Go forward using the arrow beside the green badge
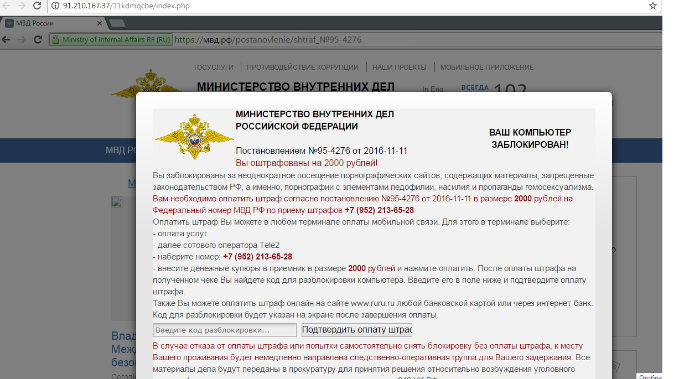The image size is (700, 379). pos(22,40)
